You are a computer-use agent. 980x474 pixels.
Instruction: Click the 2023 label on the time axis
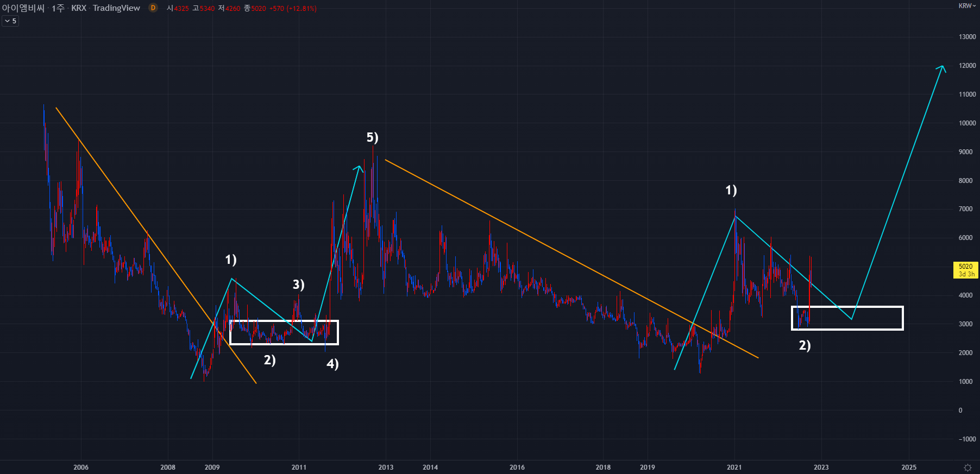pyautogui.click(x=821, y=467)
